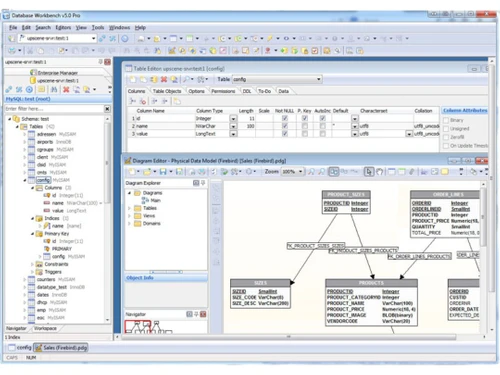Click the zoom in magnifier in Diagram Editor

tap(311, 172)
